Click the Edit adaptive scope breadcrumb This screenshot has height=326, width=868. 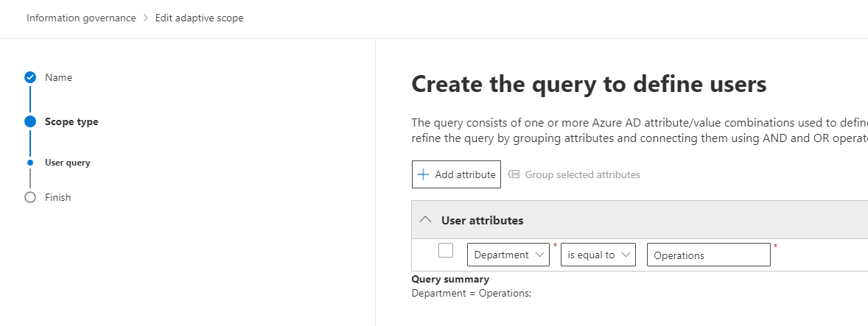[x=199, y=18]
